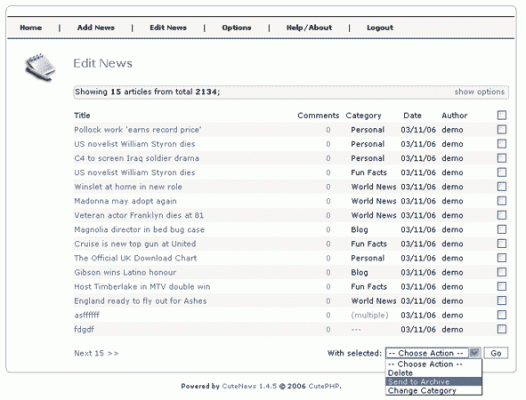Click the notepad Edit News icon
This screenshot has height=400, width=526.
point(40,67)
